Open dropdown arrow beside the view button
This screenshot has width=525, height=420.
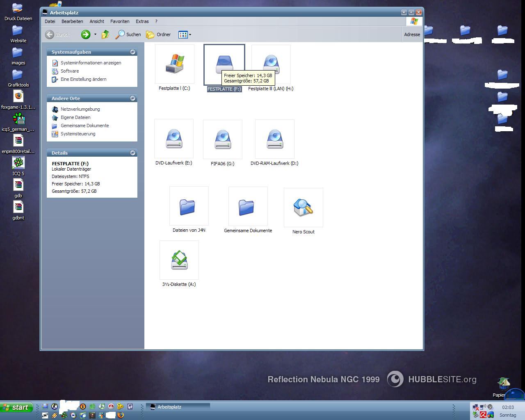click(190, 34)
